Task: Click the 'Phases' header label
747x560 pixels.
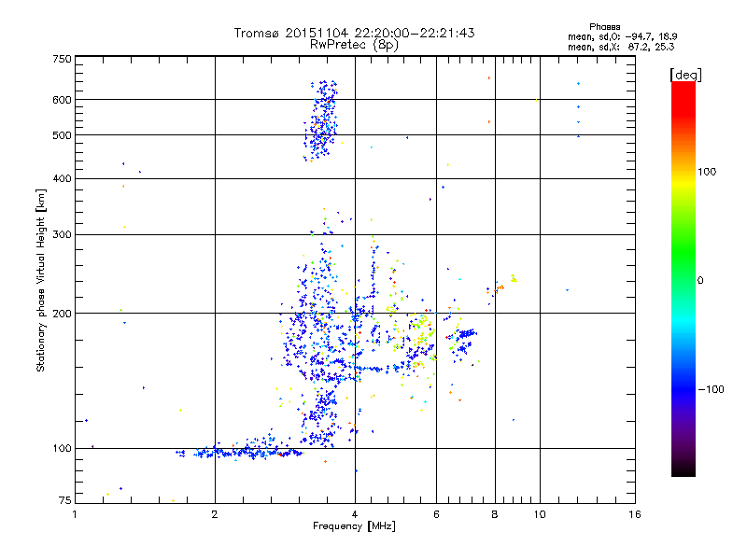Action: (x=604, y=27)
